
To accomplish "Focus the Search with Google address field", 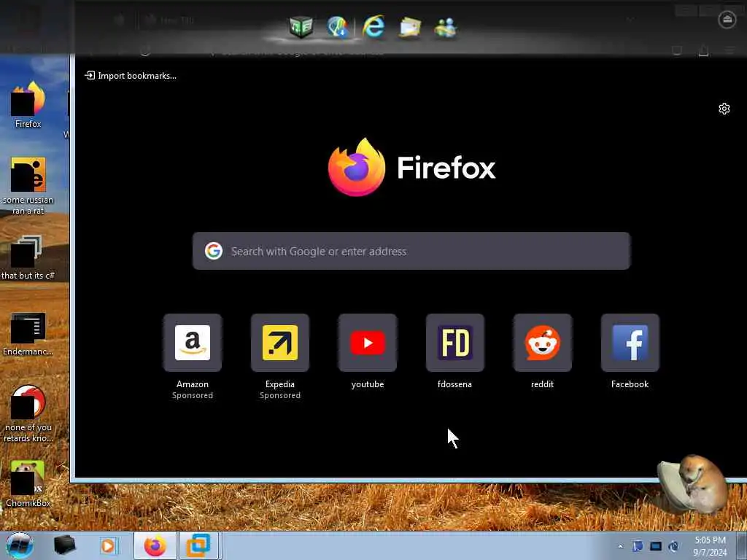I will click(411, 251).
